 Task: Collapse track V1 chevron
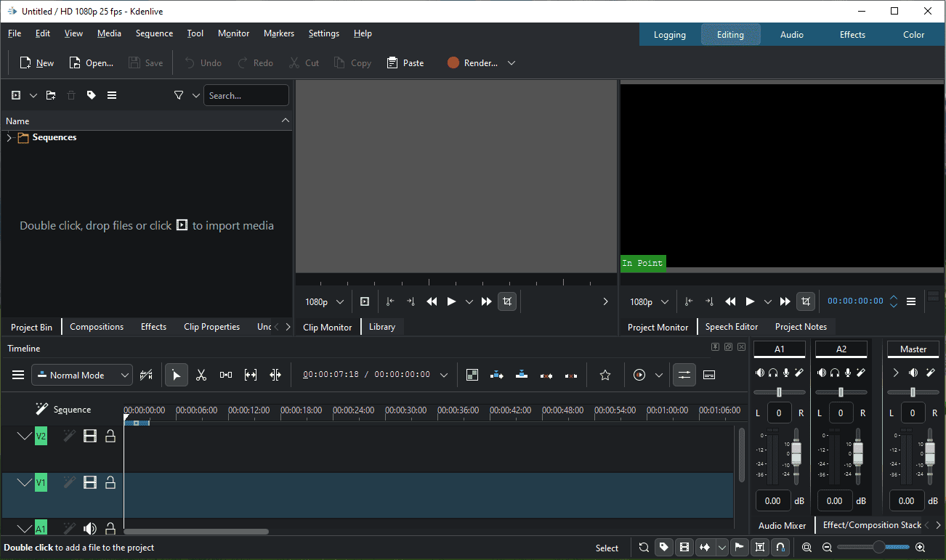click(x=25, y=482)
